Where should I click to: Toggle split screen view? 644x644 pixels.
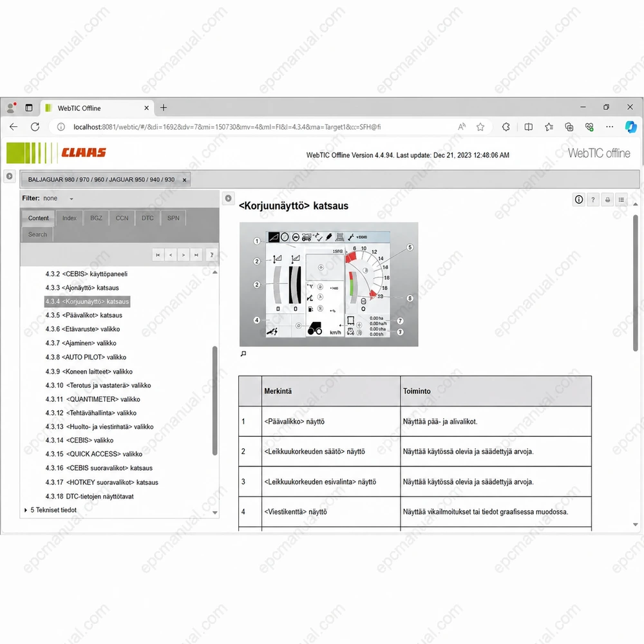pos(529,127)
